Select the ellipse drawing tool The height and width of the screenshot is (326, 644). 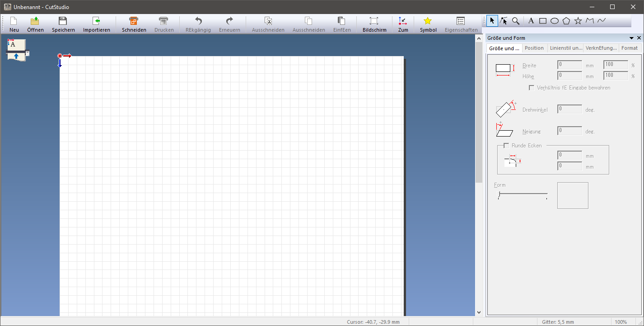(555, 21)
